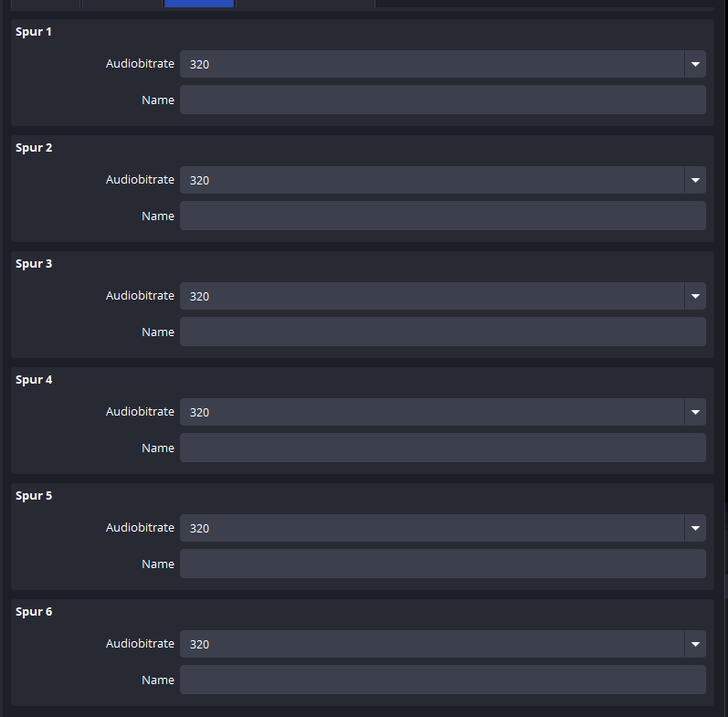The width and height of the screenshot is (728, 717).
Task: Click the wide tab right of blue tab
Action: pyautogui.click(x=305, y=4)
